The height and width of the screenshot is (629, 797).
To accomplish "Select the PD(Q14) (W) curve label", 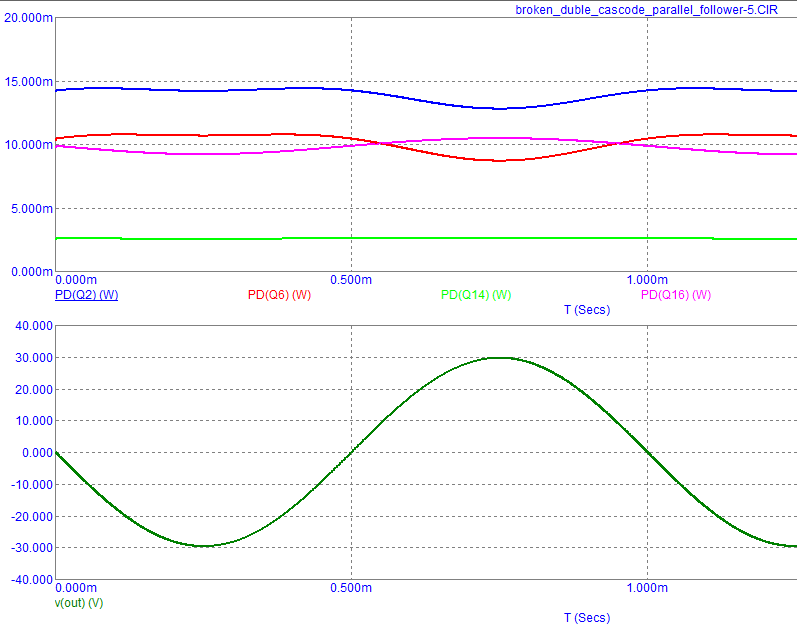I will click(476, 295).
